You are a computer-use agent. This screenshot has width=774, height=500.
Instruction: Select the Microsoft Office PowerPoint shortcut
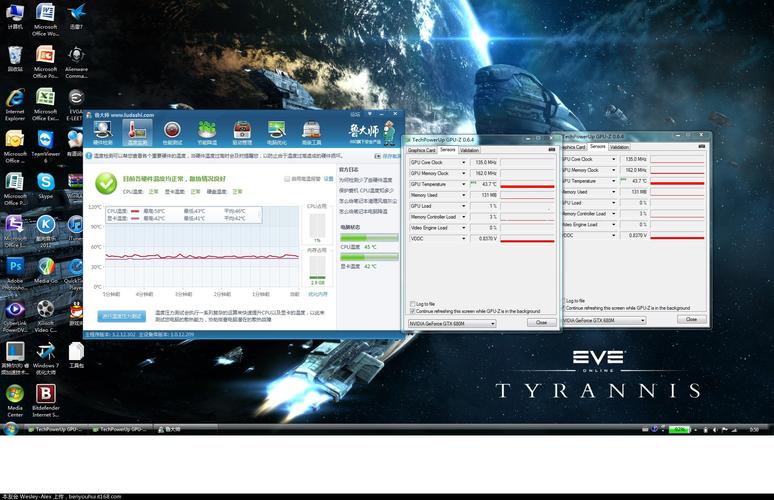45,62
